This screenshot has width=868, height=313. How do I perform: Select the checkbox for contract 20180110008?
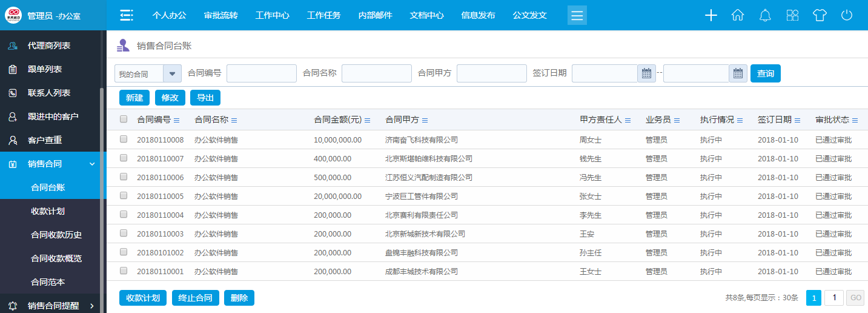[124, 140]
